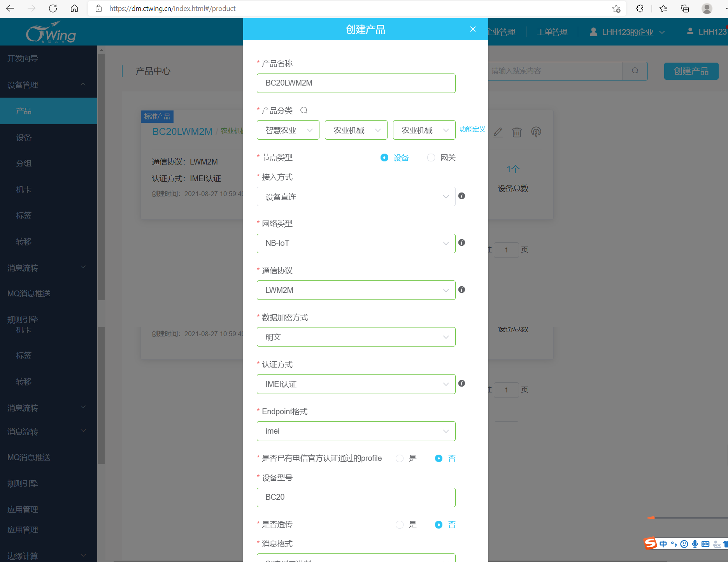Click the 1个 device count value

pyautogui.click(x=513, y=169)
